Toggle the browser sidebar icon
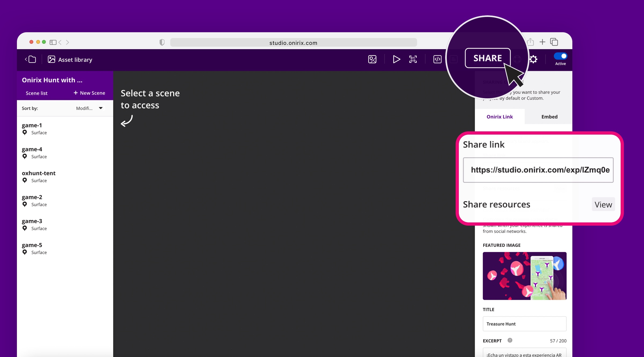Viewport: 644px width, 357px height. click(53, 42)
